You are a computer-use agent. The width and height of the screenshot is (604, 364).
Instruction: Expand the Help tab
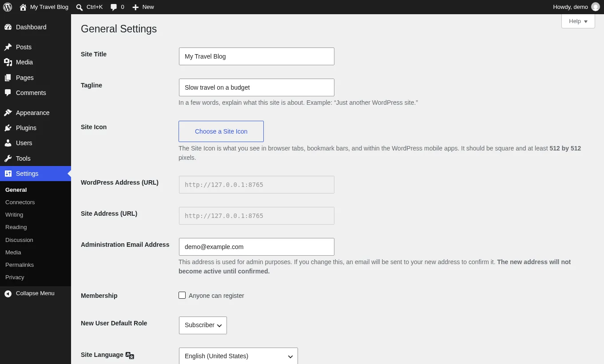[x=578, y=21]
